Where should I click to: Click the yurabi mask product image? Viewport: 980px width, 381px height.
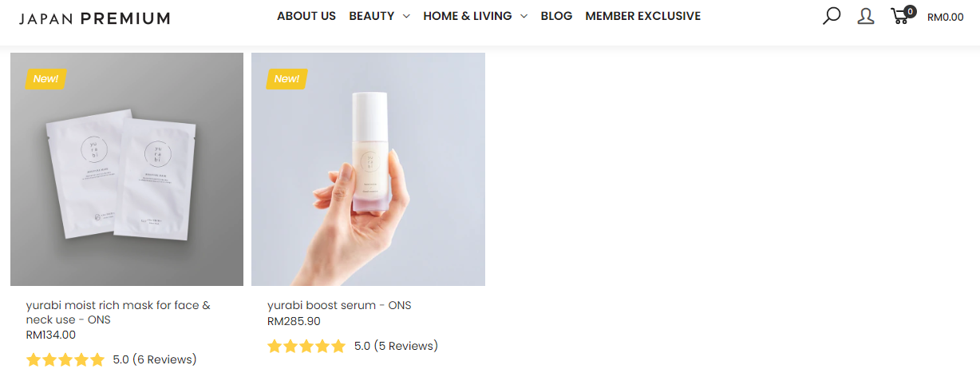pos(127,169)
